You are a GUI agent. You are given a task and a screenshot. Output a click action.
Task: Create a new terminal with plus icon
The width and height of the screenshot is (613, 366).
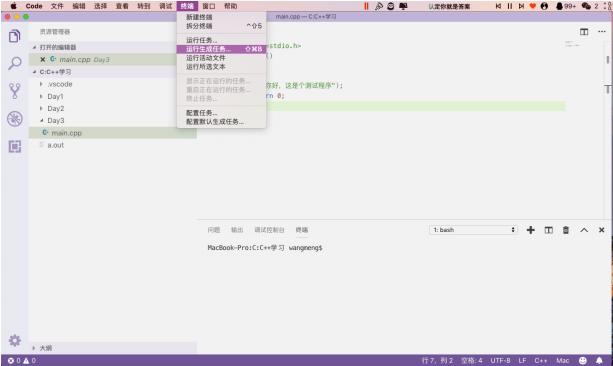531,230
